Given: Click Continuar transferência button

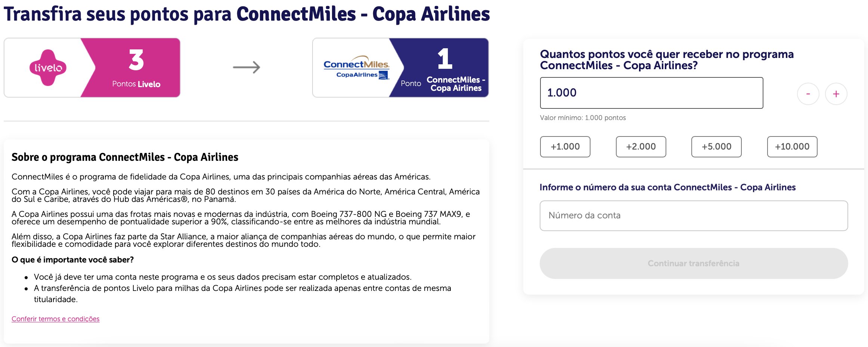Looking at the screenshot, I should [694, 263].
